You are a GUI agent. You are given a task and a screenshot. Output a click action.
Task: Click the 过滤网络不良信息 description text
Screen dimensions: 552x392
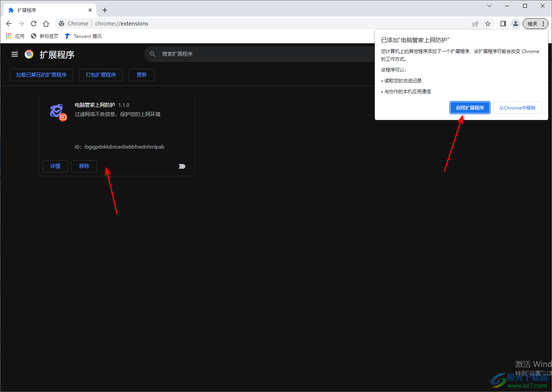(x=118, y=114)
